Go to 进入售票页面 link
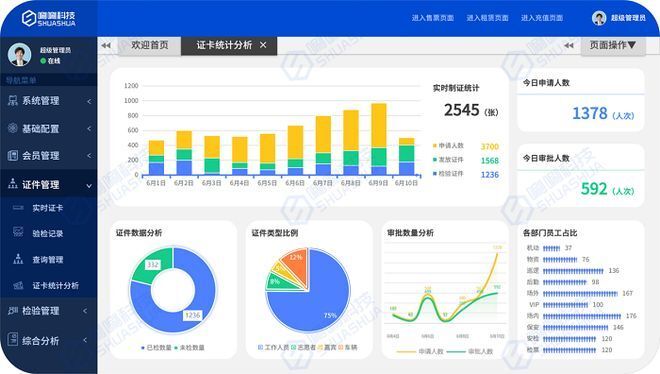The height and width of the screenshot is (374, 660). coord(433,18)
